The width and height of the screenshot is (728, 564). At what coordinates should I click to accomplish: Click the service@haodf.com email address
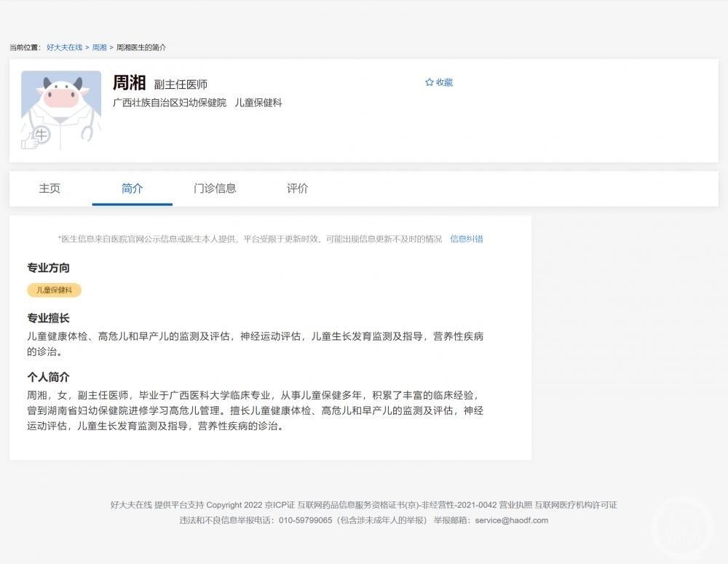coord(512,520)
